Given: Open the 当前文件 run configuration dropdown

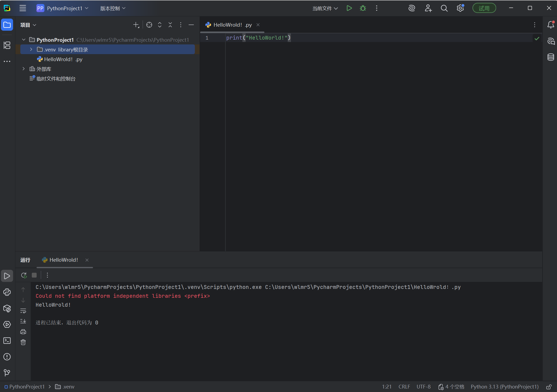Looking at the screenshot, I should coord(324,8).
